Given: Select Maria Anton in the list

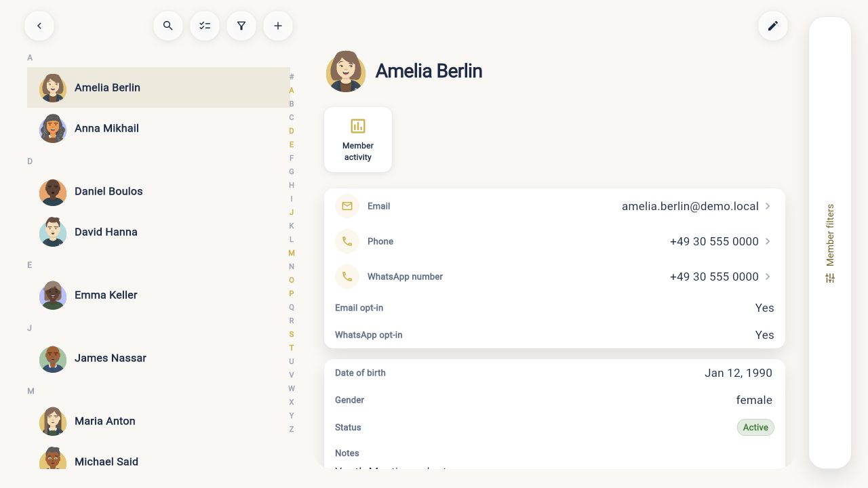Looking at the screenshot, I should tap(159, 421).
